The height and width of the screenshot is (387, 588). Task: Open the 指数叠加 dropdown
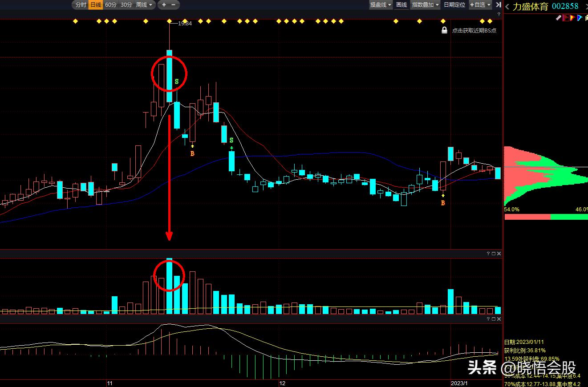click(425, 5)
